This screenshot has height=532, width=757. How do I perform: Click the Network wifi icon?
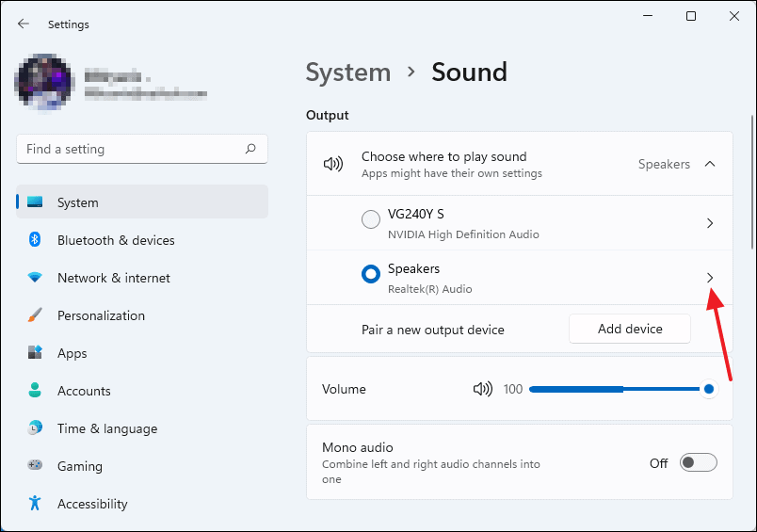point(35,278)
